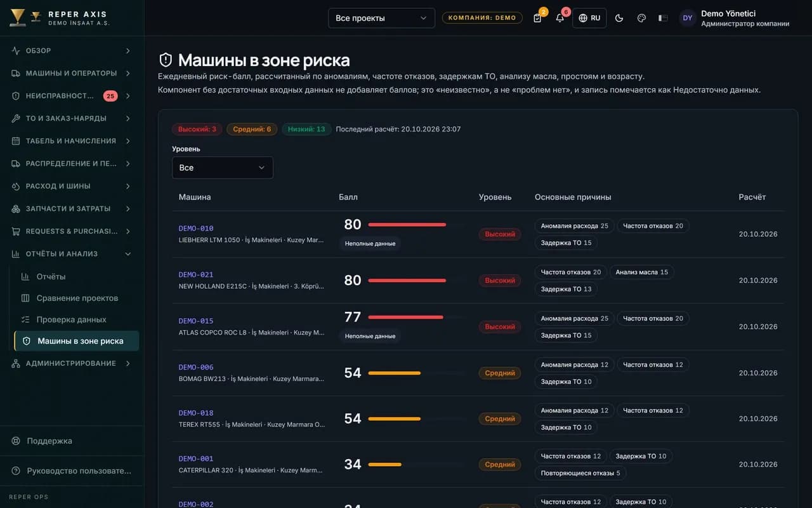
Task: Click the Табель calendar icon
Action: 16,141
